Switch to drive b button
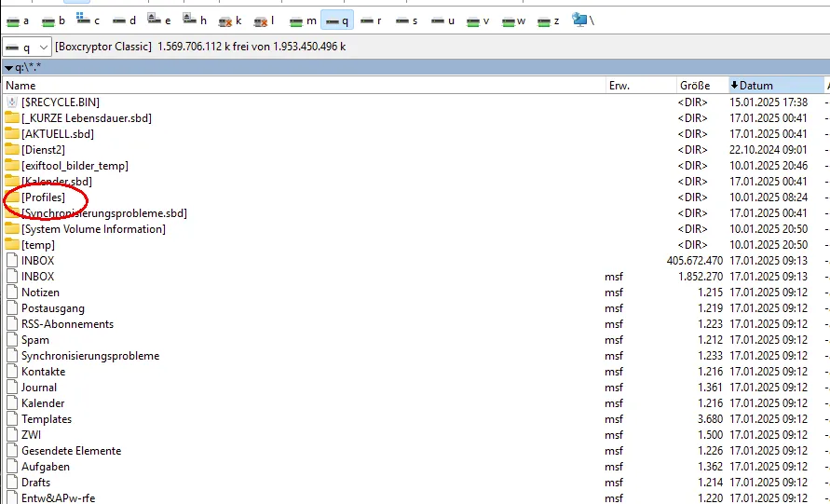 point(53,20)
